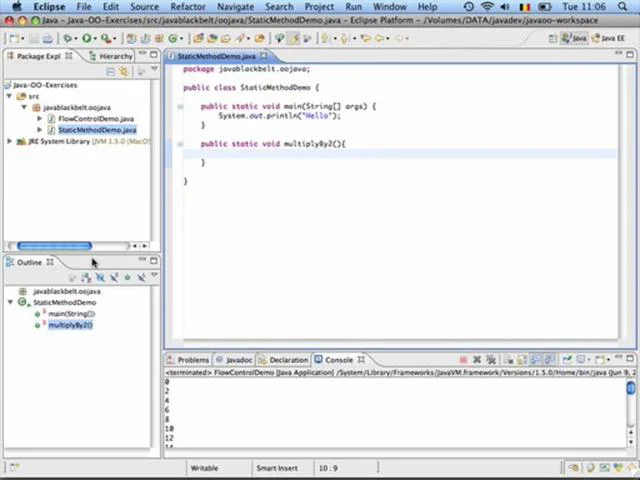Toggle Hide Fields in the Outline toolbar

tap(100, 278)
